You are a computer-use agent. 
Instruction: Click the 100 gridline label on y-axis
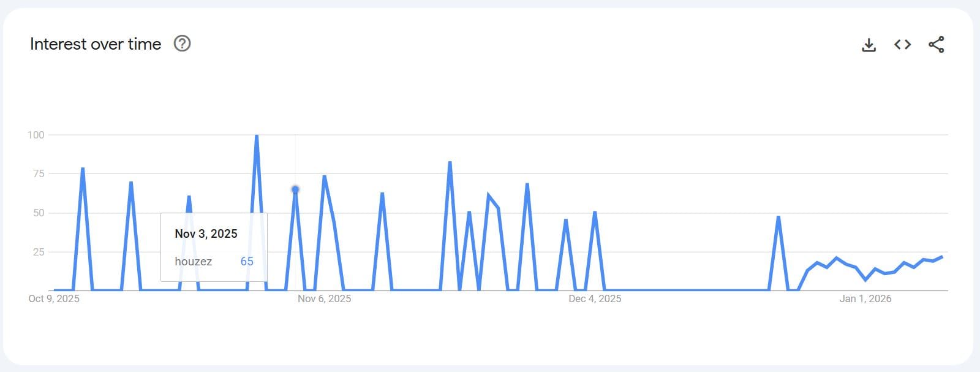(x=37, y=134)
